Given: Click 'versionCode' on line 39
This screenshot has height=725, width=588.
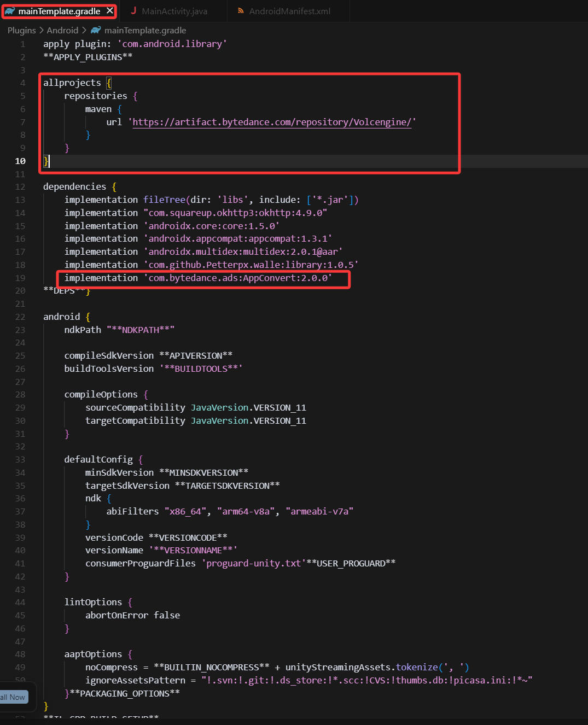Looking at the screenshot, I should (114, 537).
